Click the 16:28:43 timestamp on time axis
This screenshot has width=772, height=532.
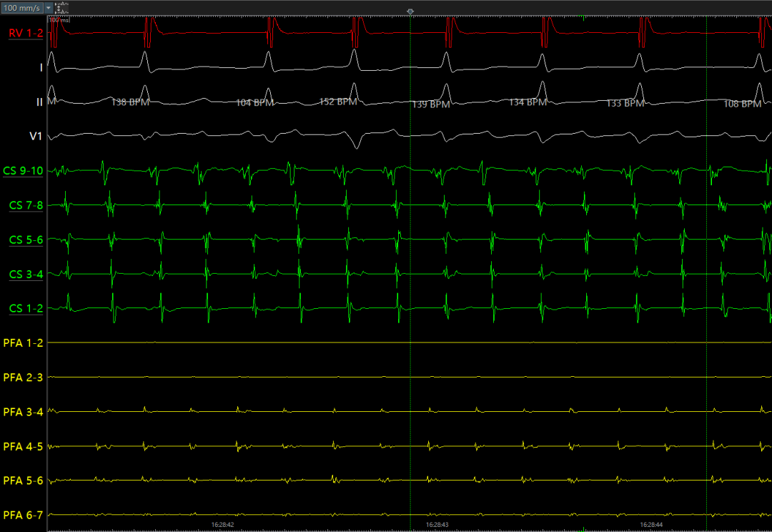(x=437, y=525)
